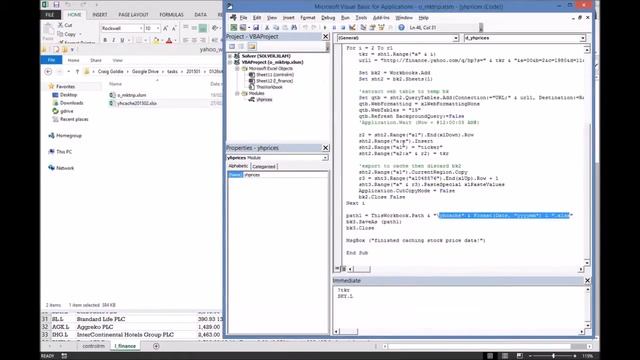Click the Excel zoom slider handle

coord(553,356)
